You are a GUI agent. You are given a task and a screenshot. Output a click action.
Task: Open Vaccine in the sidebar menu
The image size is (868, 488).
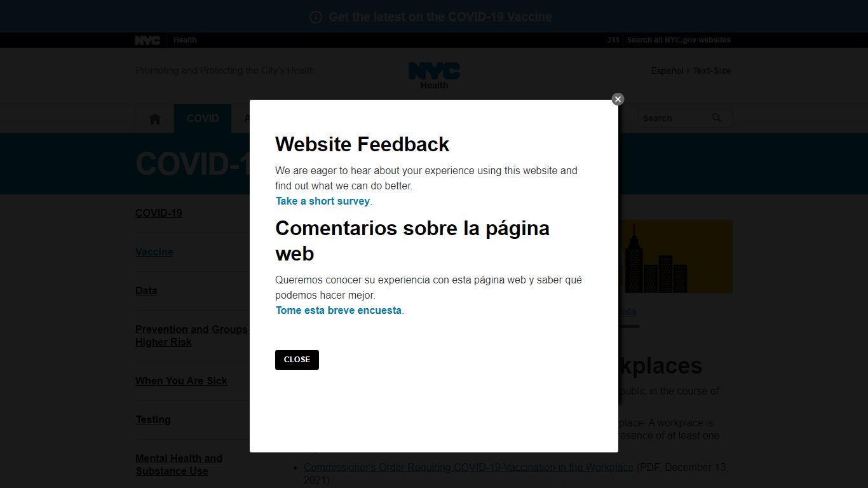(x=154, y=252)
